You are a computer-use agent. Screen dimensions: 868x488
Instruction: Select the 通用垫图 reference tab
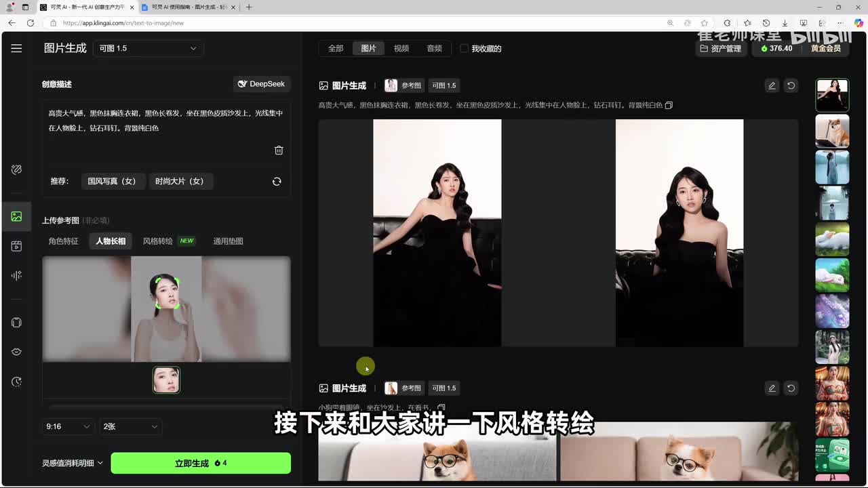(228, 241)
